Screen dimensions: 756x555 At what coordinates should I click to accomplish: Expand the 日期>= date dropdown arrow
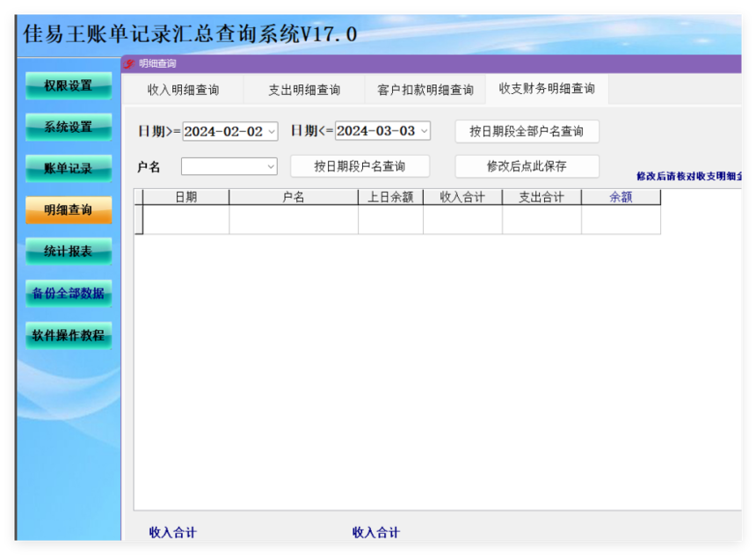[x=272, y=131]
